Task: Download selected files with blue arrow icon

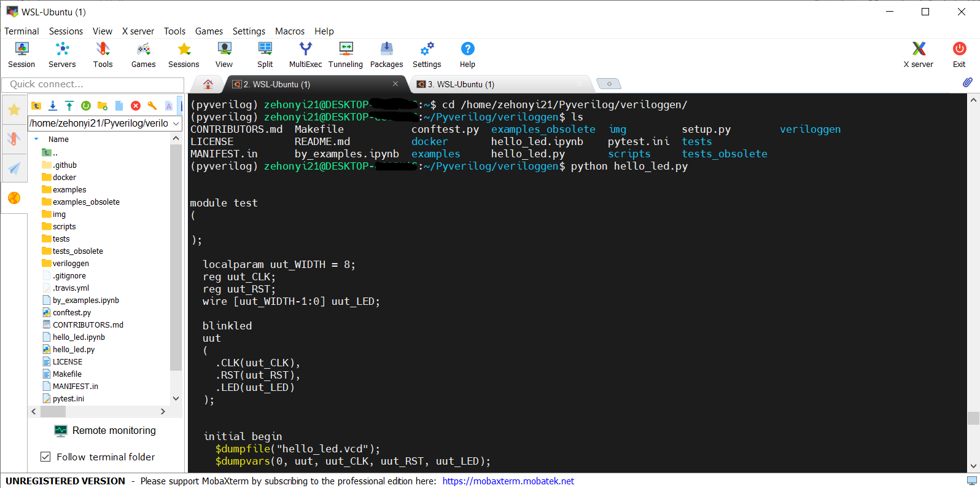Action: point(53,106)
